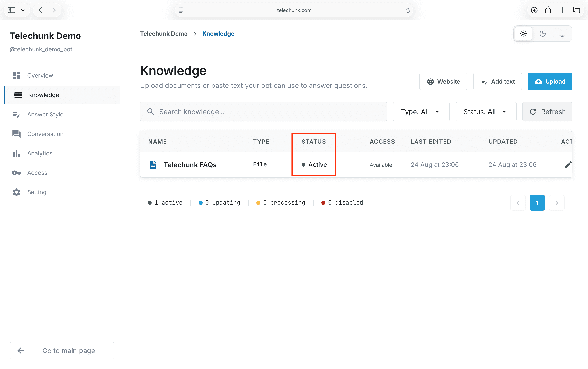Click the 0 updating status count
588x369 pixels.
[x=220, y=203]
